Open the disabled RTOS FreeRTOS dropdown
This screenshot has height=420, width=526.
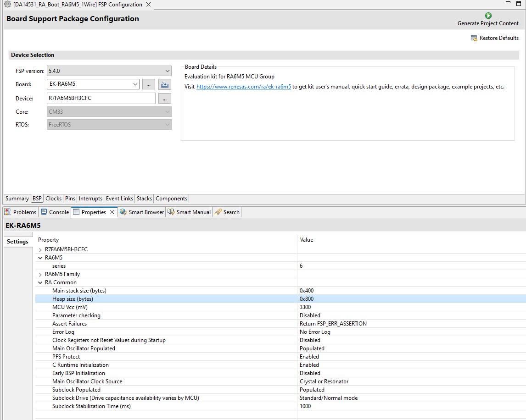[x=168, y=125]
